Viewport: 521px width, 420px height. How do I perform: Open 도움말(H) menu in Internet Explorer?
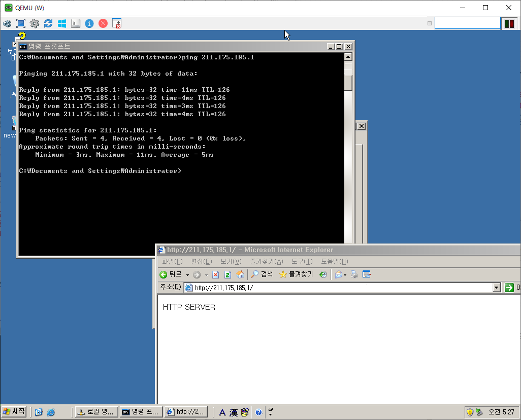[x=334, y=262]
